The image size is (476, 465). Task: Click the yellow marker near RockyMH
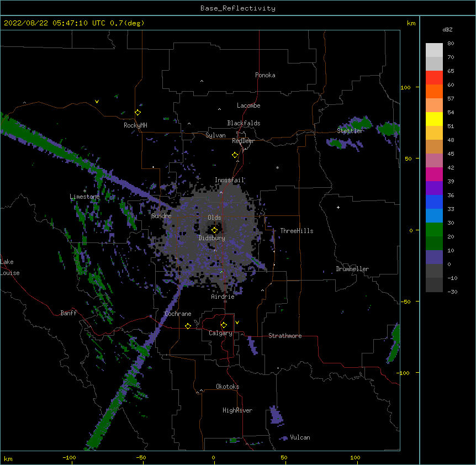pos(137,113)
